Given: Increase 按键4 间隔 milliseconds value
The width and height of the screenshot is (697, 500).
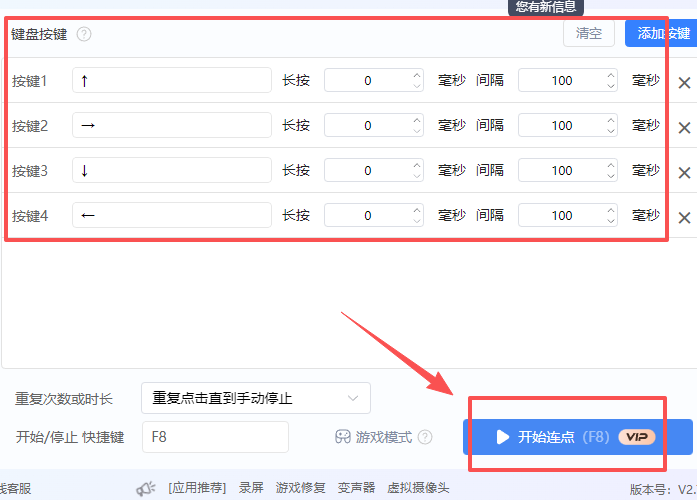Looking at the screenshot, I should [x=610, y=210].
